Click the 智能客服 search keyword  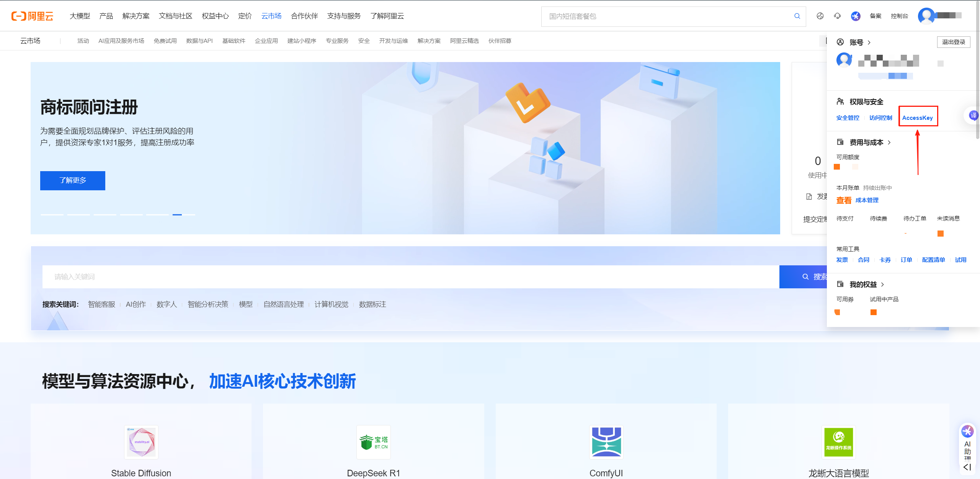(101, 304)
